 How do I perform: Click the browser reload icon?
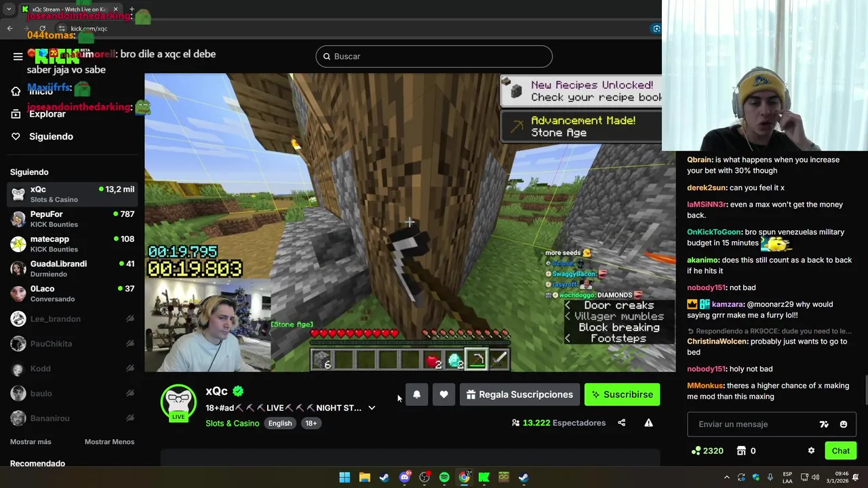point(42,28)
